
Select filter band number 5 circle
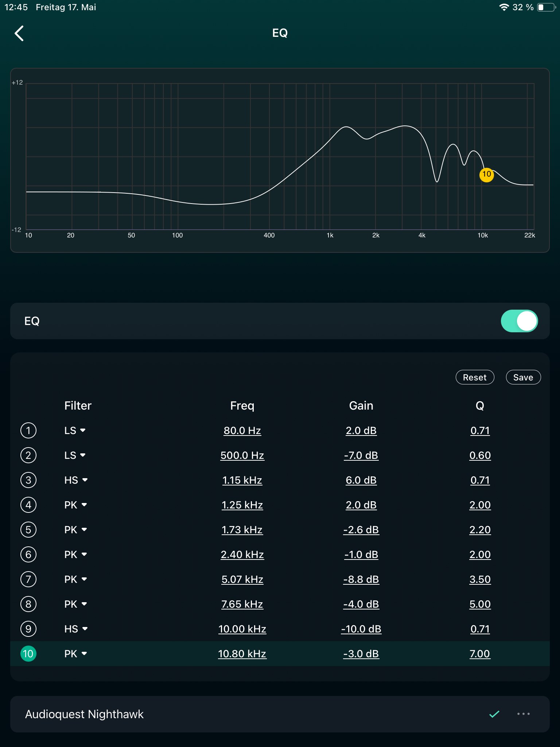point(28,530)
